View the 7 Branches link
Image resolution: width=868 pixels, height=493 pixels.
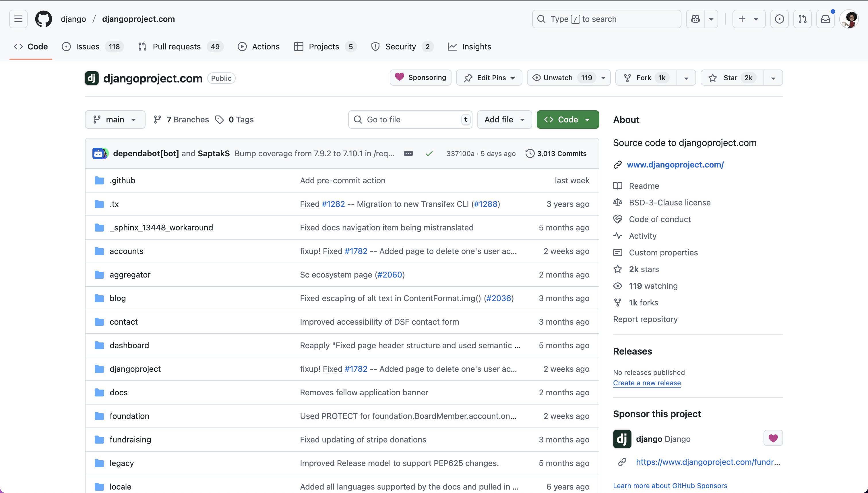(x=181, y=120)
